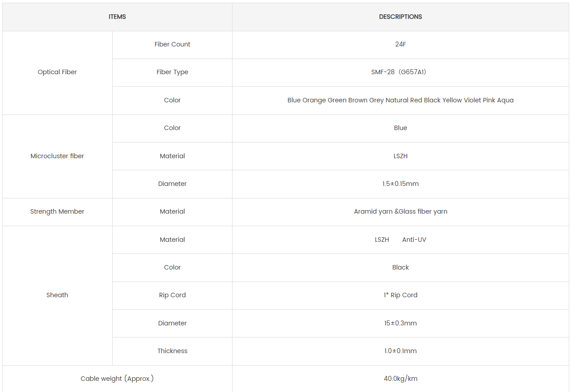Click the Black sheath color value
This screenshot has height=392, width=571.
tap(400, 267)
